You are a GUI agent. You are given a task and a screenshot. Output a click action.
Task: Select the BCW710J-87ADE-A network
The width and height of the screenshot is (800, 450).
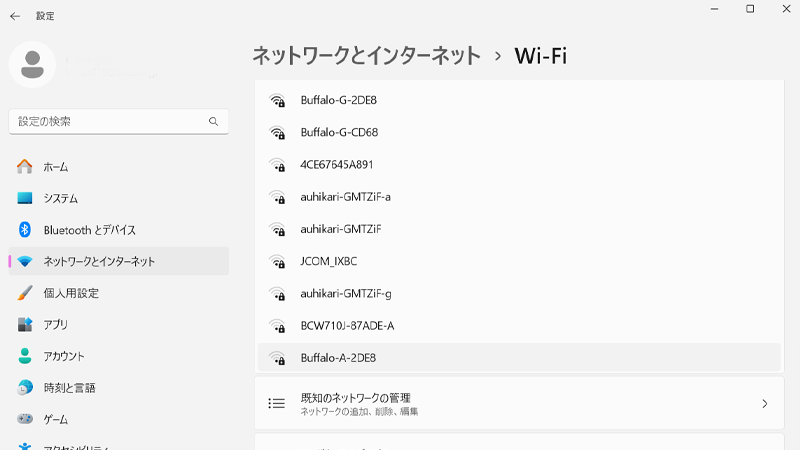pyautogui.click(x=519, y=326)
